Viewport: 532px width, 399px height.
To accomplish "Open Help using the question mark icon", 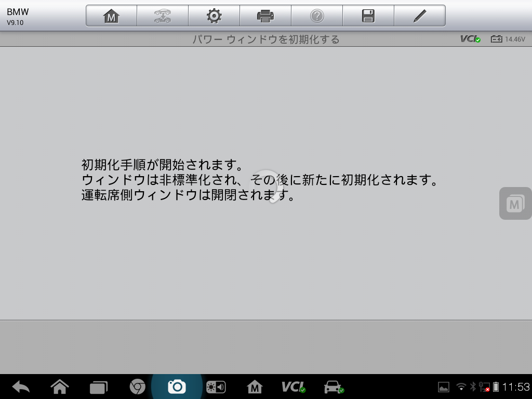I will click(317, 16).
